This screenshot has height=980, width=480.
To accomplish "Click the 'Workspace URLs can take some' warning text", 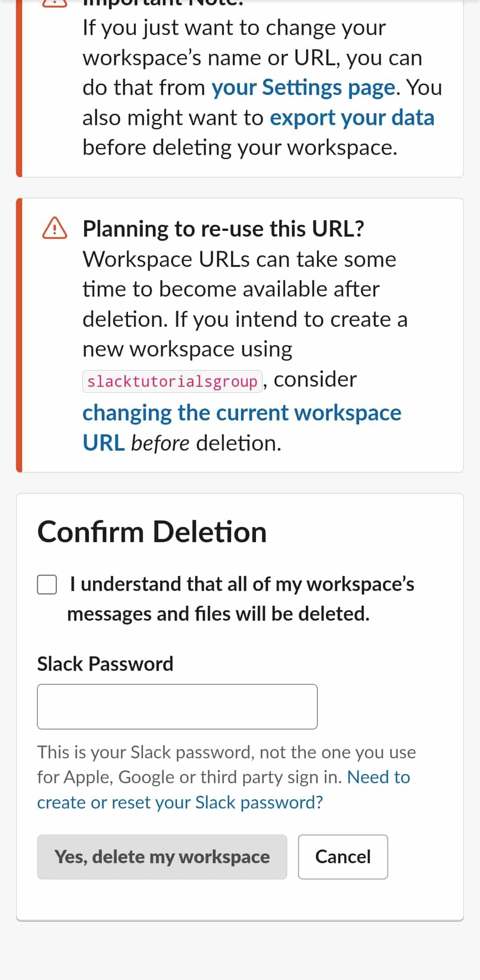I will point(239,259).
